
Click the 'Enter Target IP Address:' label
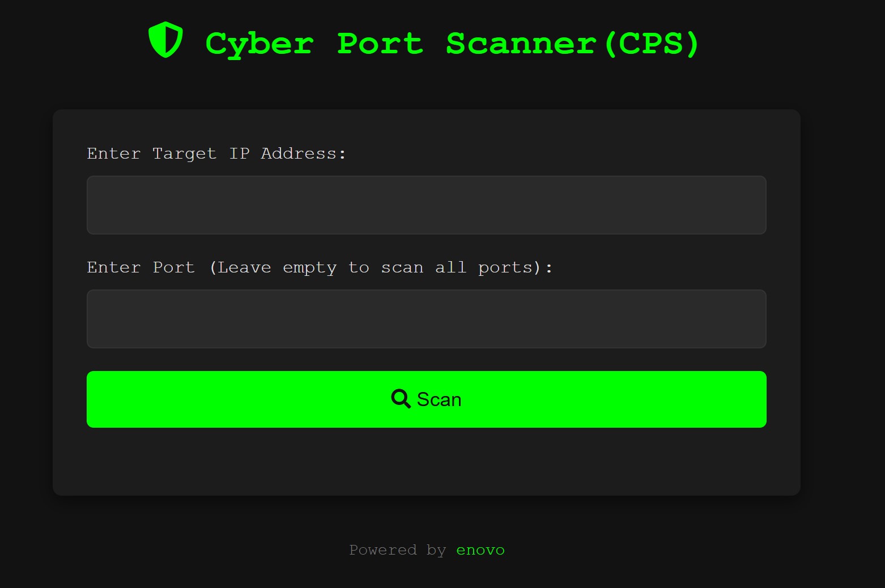click(x=216, y=153)
